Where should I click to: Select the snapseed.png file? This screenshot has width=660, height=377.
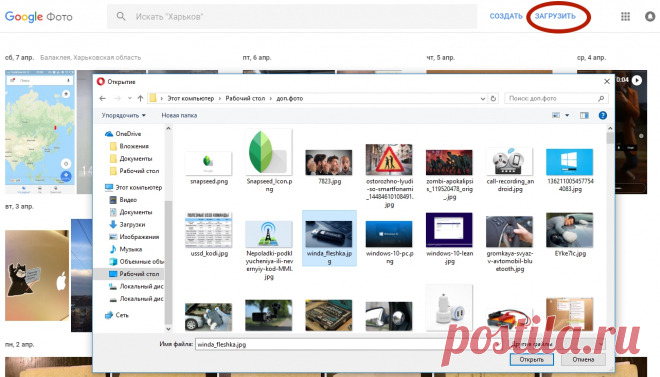(x=209, y=168)
